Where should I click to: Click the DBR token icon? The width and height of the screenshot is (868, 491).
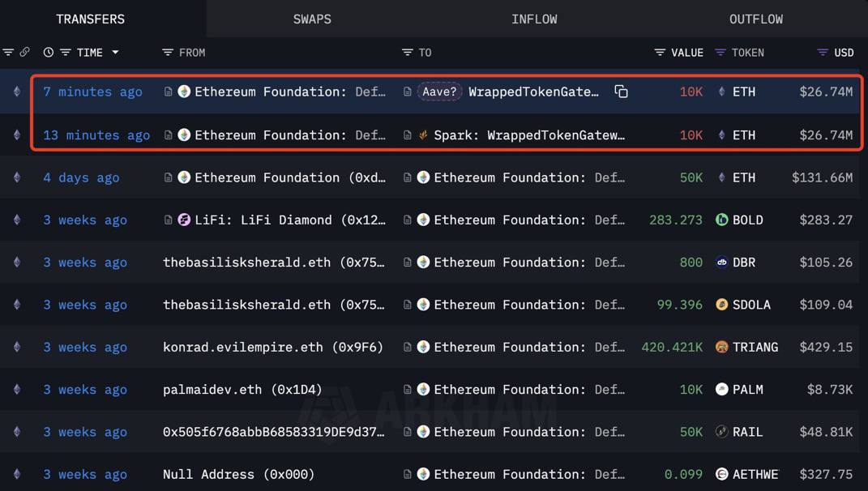click(722, 263)
